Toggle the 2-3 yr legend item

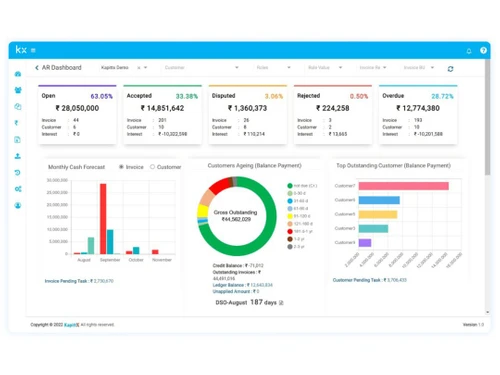tap(296, 247)
